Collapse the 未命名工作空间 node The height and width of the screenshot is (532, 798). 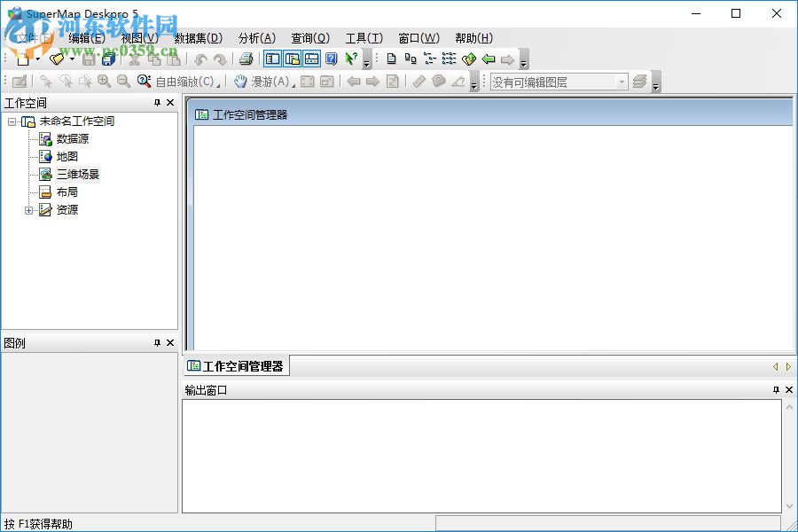tap(12, 121)
